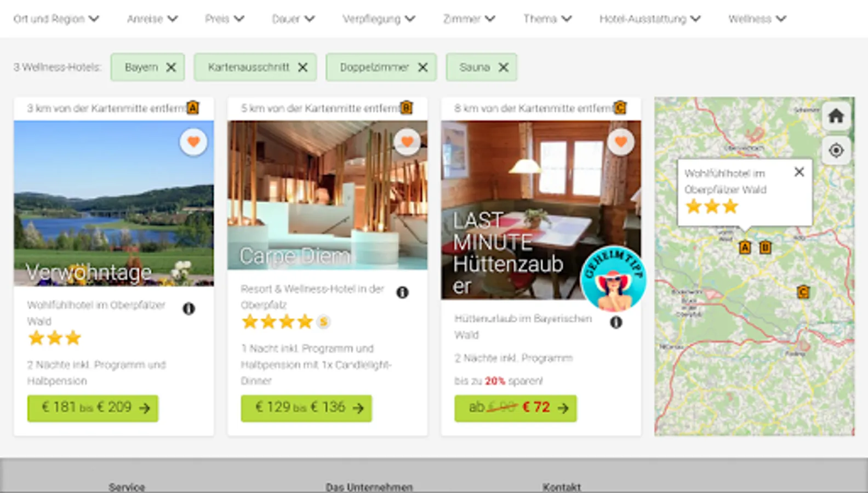The image size is (868, 493).
Task: Expand the Dauer filter dropdown
Action: [x=293, y=19]
